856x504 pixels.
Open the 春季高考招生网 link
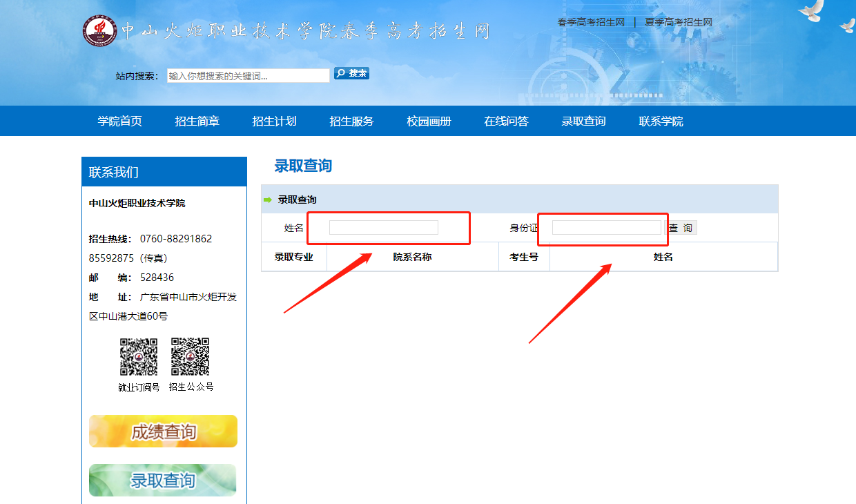591,22
